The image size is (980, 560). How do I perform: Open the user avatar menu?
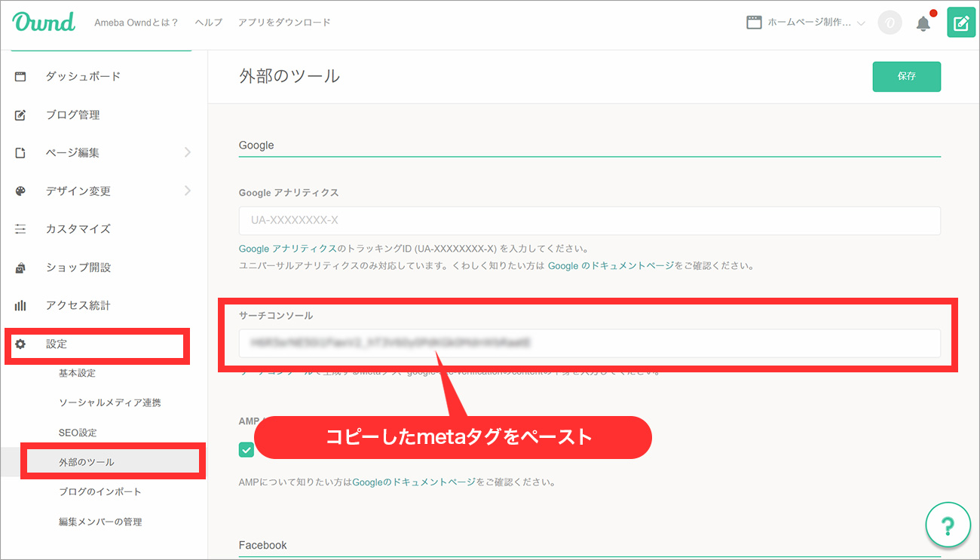coord(890,23)
